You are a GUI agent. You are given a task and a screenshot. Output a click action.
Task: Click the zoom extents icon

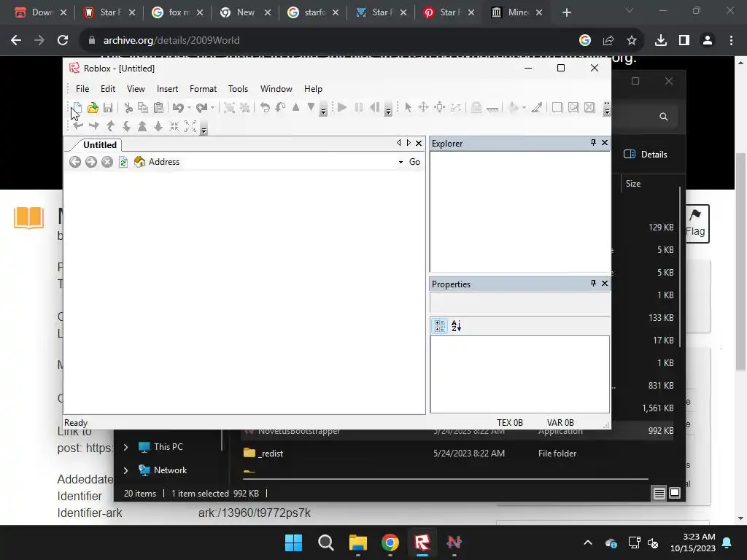(x=190, y=126)
